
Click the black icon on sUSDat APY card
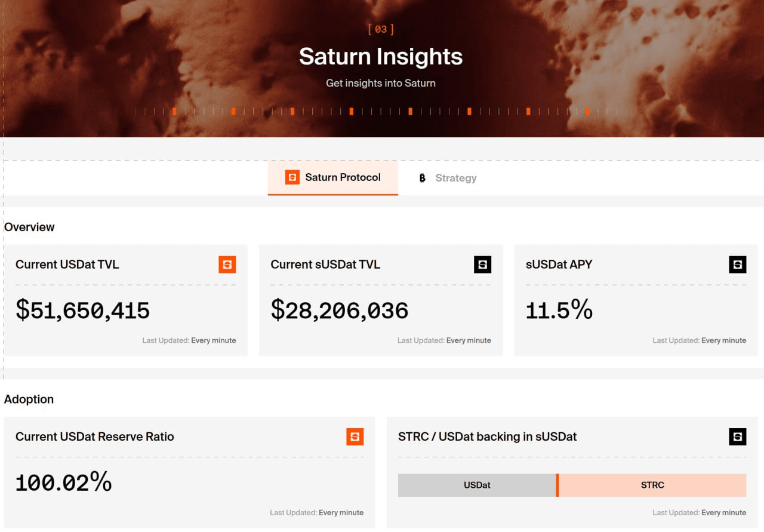737,265
